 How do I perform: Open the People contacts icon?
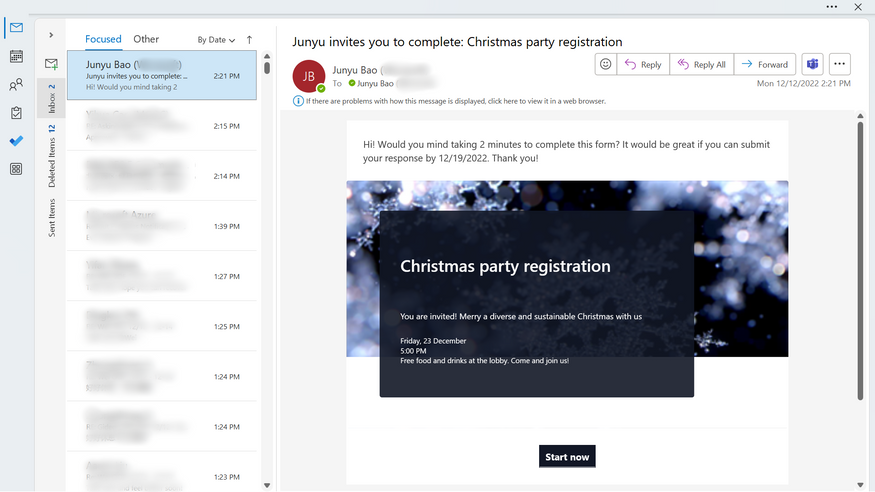(16, 85)
